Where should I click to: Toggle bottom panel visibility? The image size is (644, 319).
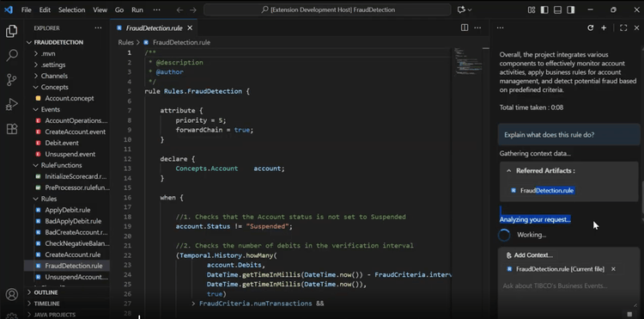[557, 9]
